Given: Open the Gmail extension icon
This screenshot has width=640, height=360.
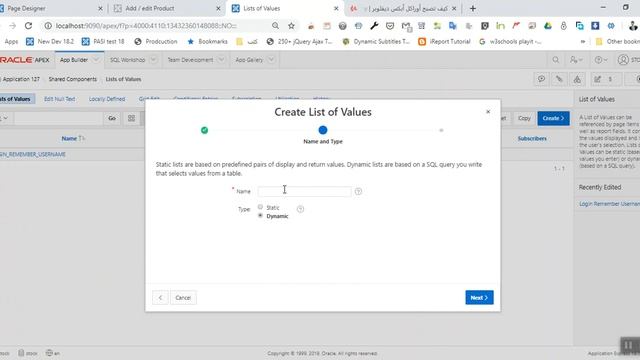Looking at the screenshot, I should pos(406,26).
